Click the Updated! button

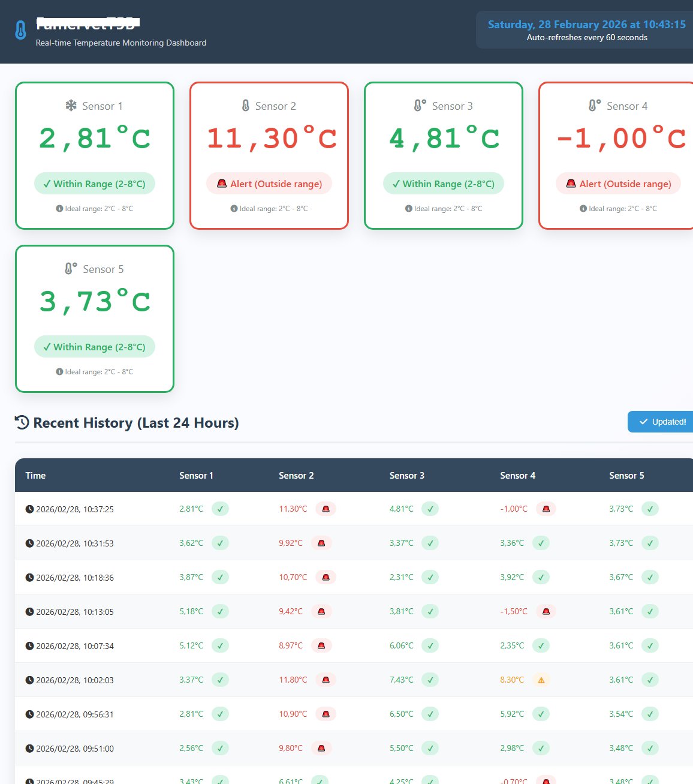click(660, 422)
